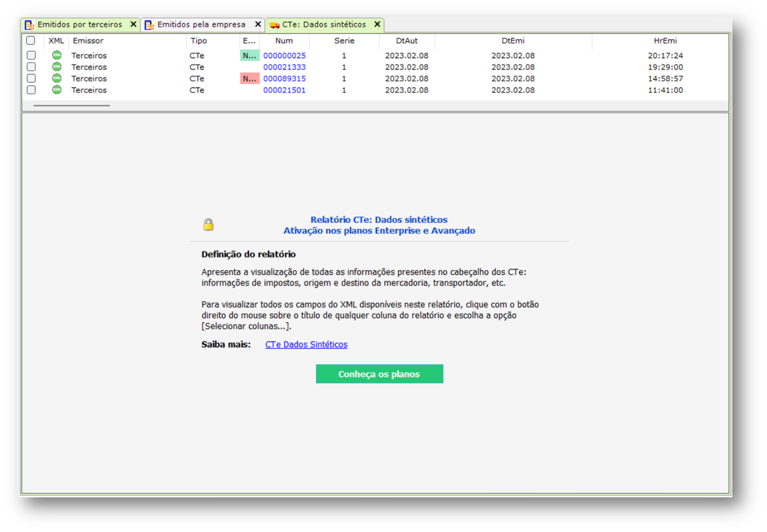
Task: Click the E... column header
Action: click(x=249, y=41)
